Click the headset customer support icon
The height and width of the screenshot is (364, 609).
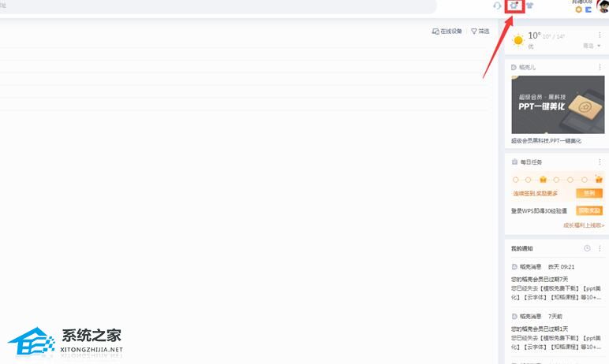[497, 6]
